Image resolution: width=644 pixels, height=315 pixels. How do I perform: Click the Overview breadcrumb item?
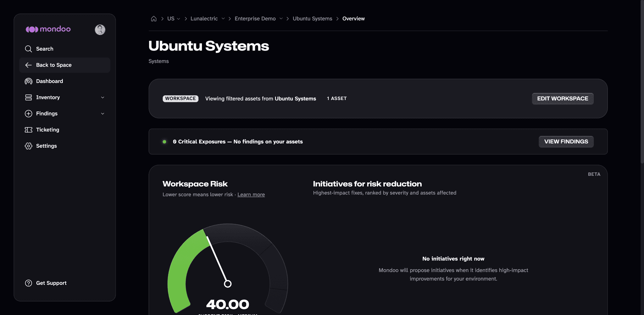point(353,19)
